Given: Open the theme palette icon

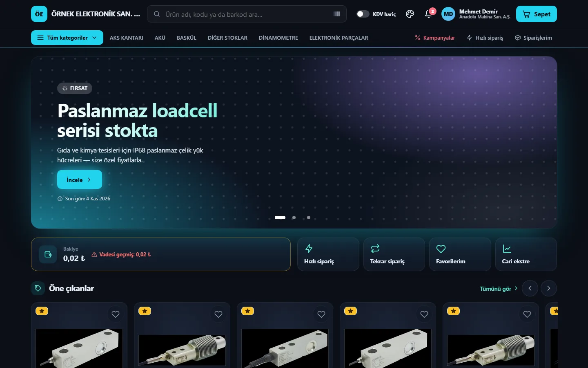Looking at the screenshot, I should tap(410, 14).
